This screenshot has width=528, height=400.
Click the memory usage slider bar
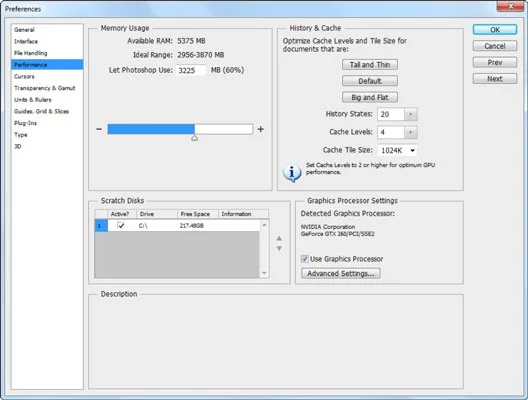coord(180,129)
